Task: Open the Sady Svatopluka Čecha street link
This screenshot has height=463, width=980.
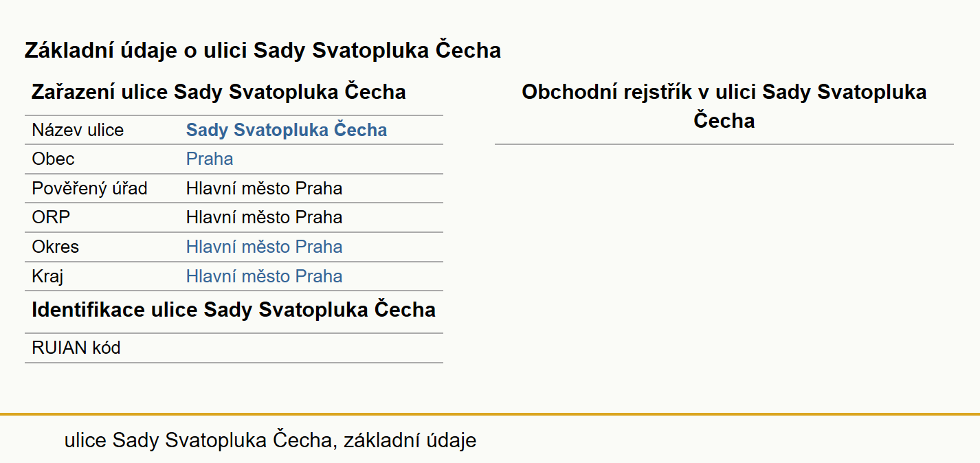Action: coord(287,130)
